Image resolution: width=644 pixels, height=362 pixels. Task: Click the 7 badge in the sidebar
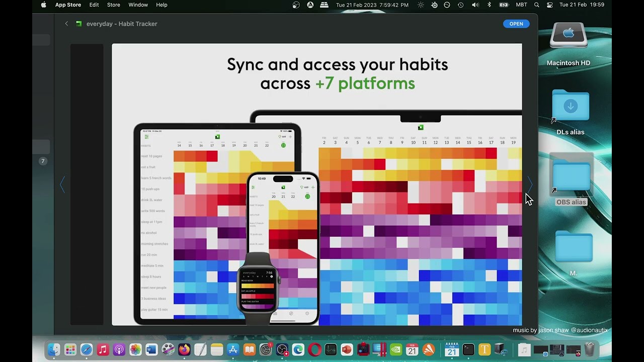(43, 161)
